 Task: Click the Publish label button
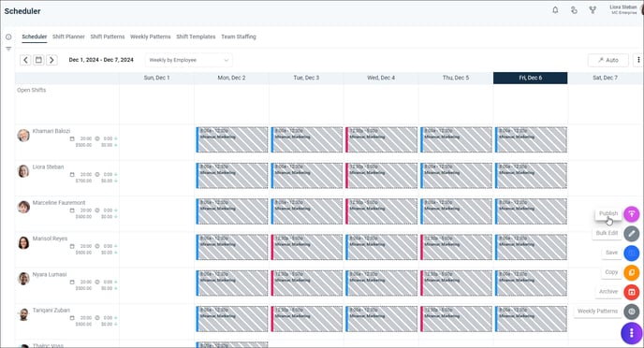pos(608,213)
